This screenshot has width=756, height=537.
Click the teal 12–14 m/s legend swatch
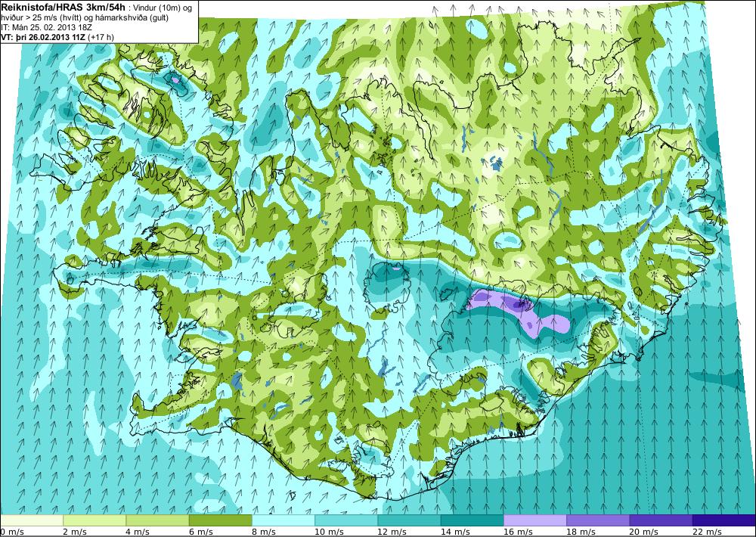(x=409, y=520)
